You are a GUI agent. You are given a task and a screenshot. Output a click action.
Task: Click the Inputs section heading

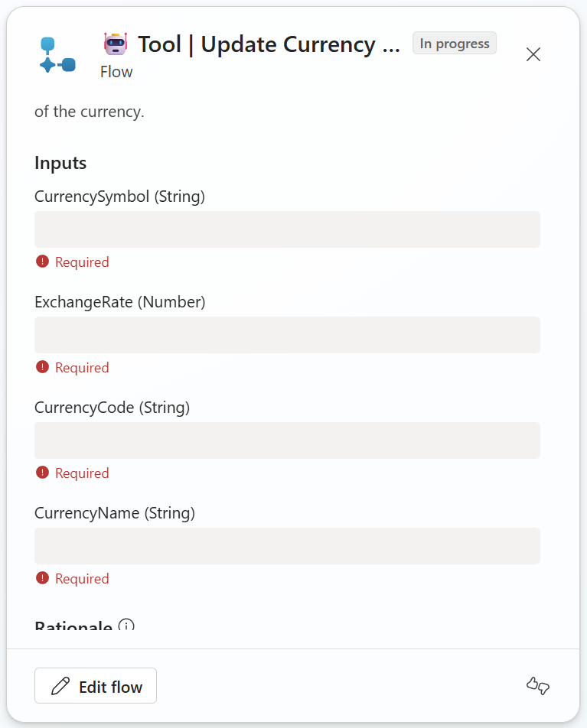[60, 163]
